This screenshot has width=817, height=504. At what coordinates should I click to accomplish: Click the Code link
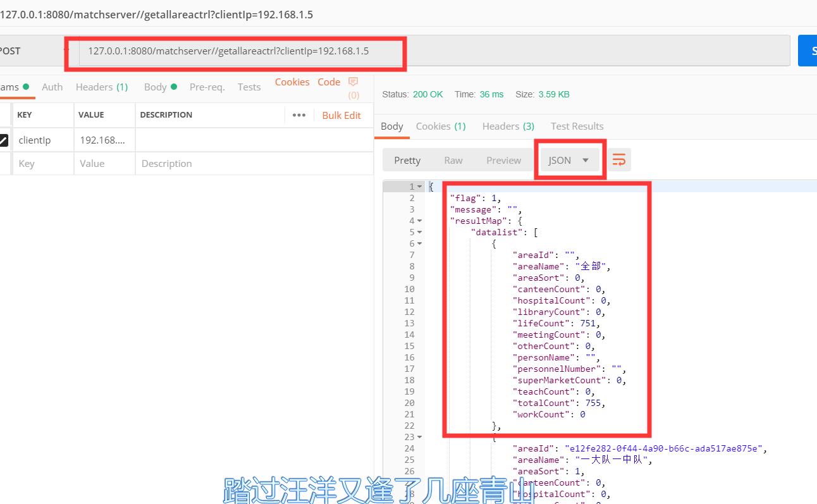pyautogui.click(x=329, y=82)
